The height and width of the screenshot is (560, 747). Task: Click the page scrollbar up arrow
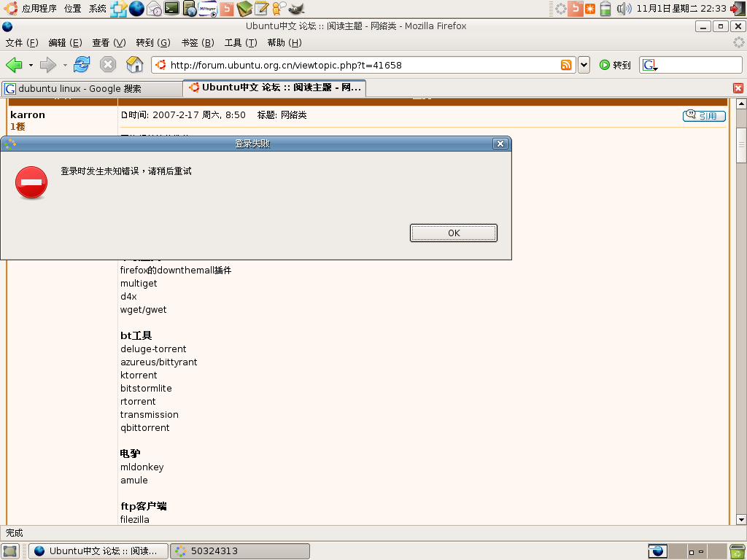coord(741,104)
